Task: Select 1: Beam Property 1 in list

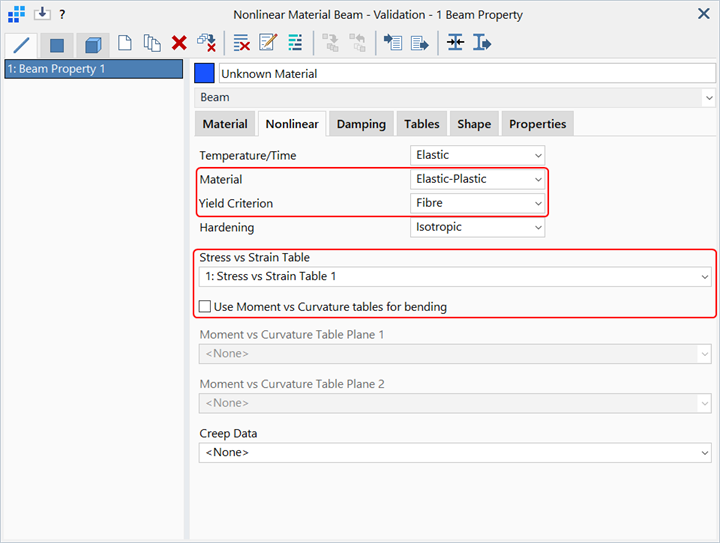Action: [x=94, y=69]
